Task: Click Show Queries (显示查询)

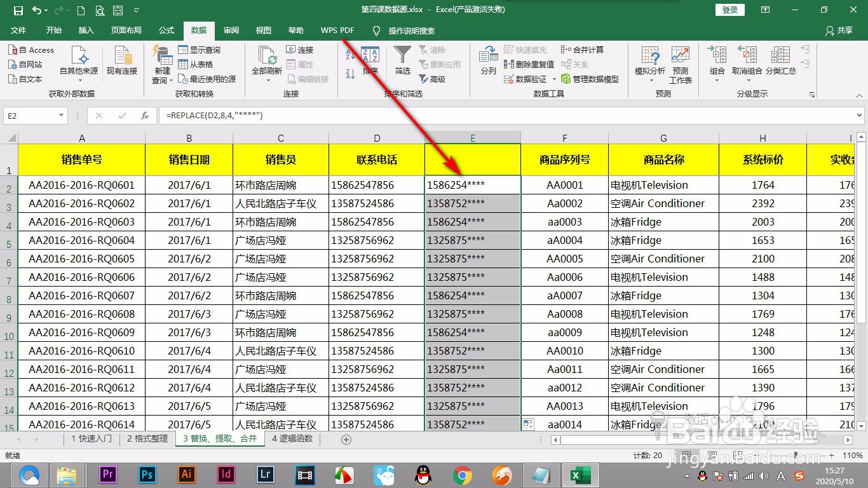Action: coord(200,50)
